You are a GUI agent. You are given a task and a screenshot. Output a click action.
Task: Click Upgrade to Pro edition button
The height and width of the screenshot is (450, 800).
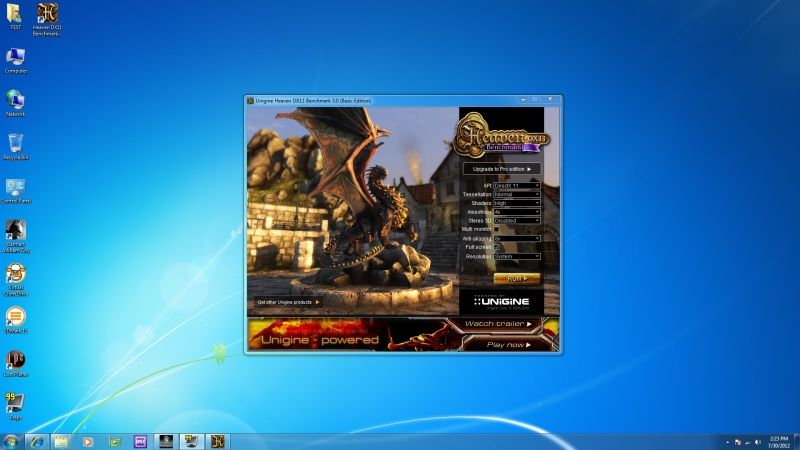pos(502,169)
